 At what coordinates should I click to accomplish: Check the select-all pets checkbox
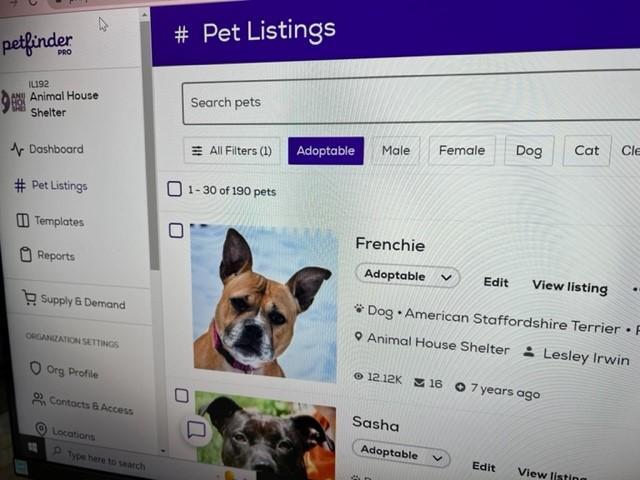pyautogui.click(x=175, y=189)
